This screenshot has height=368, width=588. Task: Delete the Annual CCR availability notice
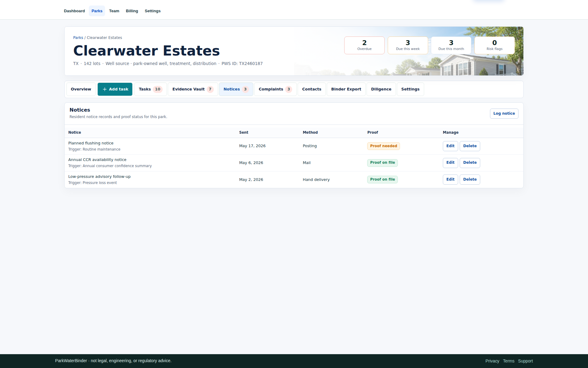coord(469,163)
